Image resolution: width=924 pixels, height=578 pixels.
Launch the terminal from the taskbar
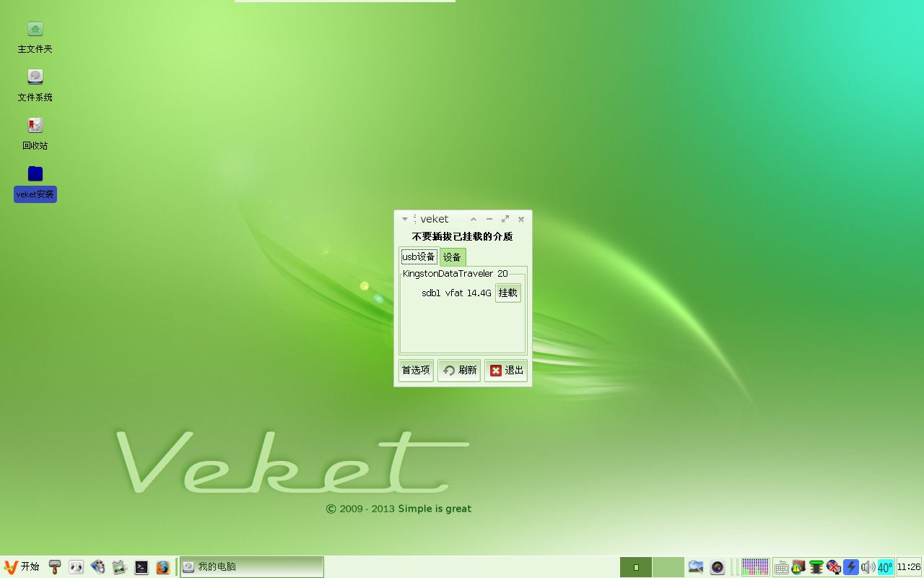click(x=141, y=567)
